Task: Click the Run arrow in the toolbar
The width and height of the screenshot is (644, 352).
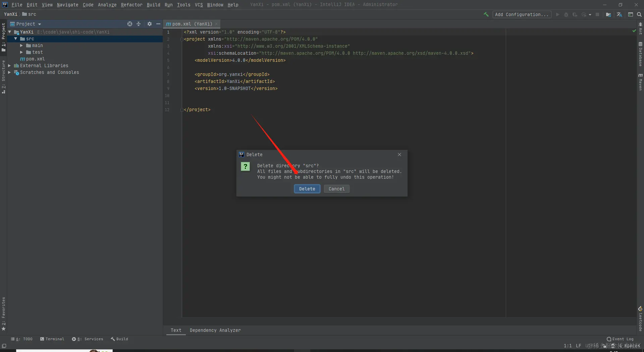Action: 557,14
